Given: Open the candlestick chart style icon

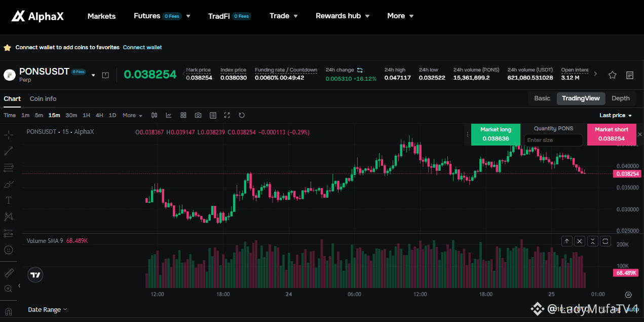Looking at the screenshot, I should (155, 115).
